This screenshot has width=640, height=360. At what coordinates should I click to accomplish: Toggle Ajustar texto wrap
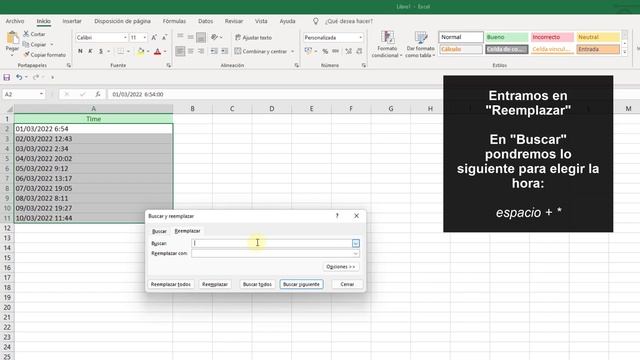[253, 38]
